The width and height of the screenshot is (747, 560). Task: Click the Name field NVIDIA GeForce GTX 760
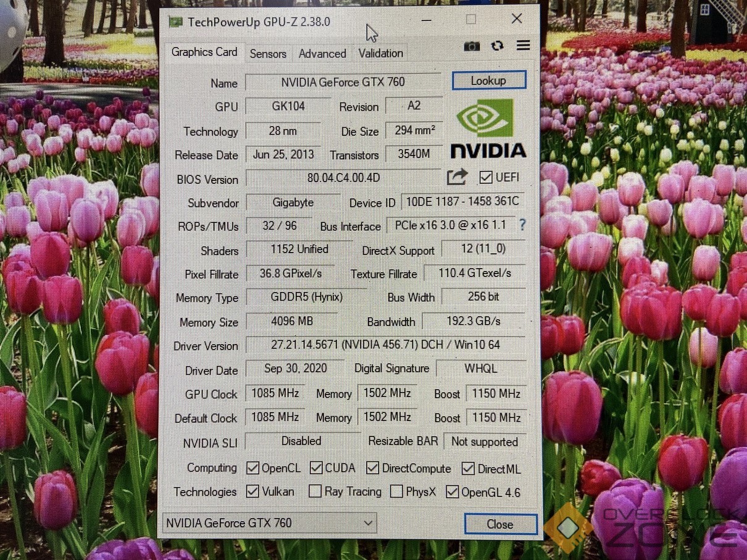343,82
